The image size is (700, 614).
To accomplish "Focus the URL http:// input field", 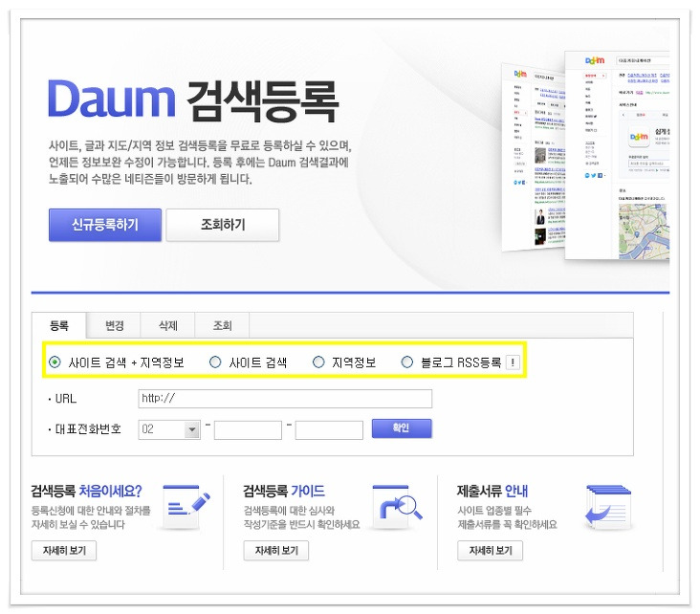I will pos(285,398).
